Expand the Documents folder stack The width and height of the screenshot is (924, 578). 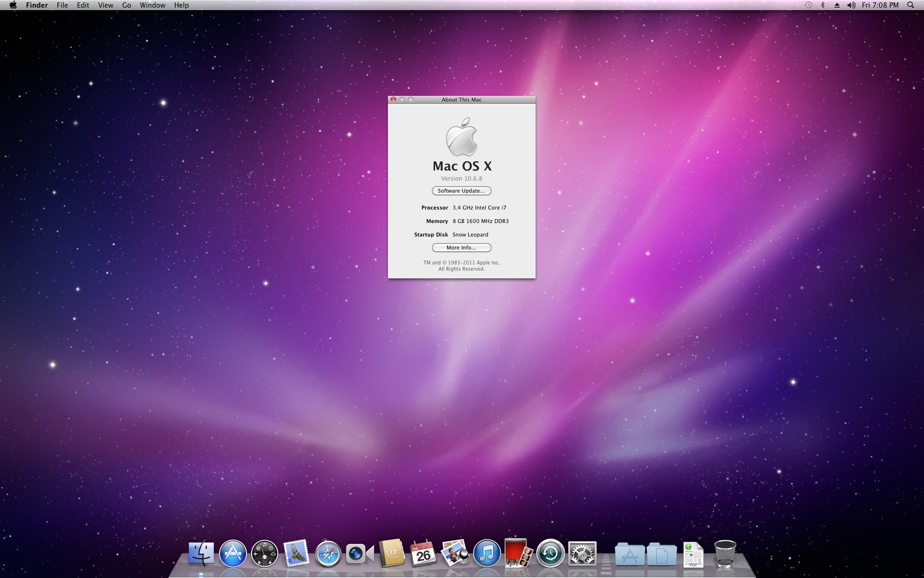662,555
